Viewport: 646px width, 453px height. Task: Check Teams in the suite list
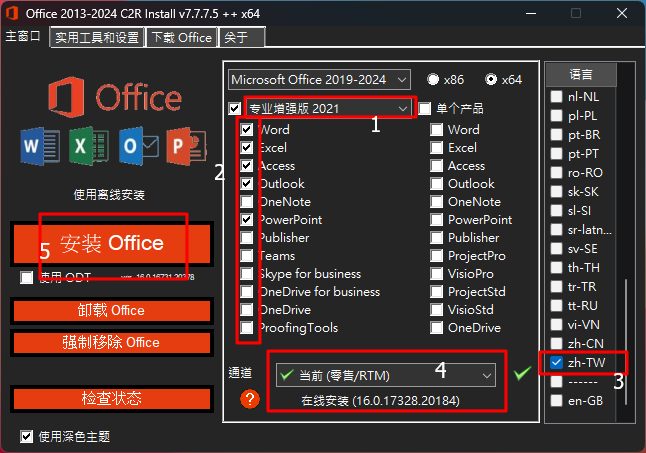pos(247,256)
